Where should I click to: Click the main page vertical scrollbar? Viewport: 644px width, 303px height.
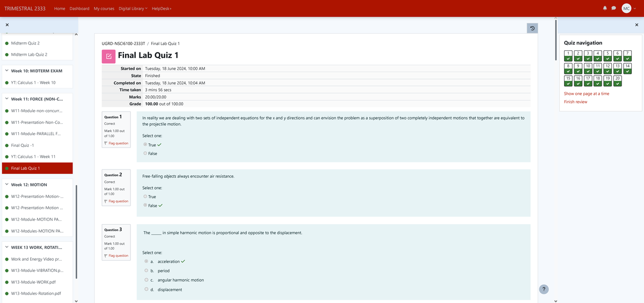tap(557, 40)
